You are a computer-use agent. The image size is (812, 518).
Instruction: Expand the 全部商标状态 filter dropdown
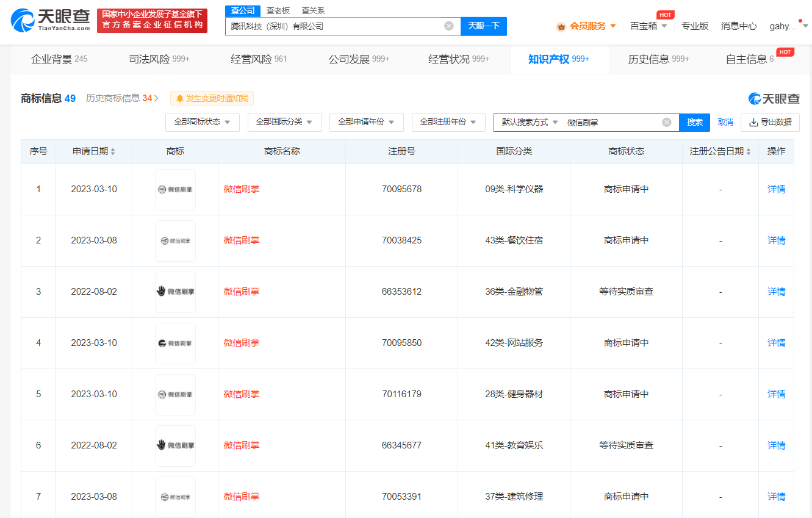pos(203,122)
